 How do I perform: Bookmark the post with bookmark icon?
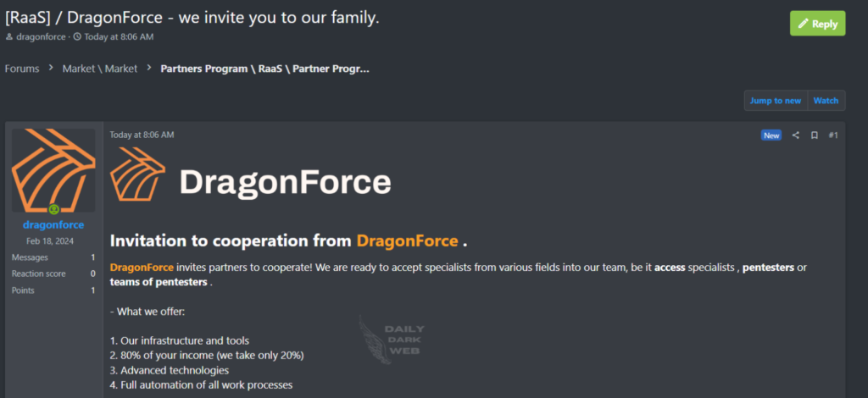point(814,135)
